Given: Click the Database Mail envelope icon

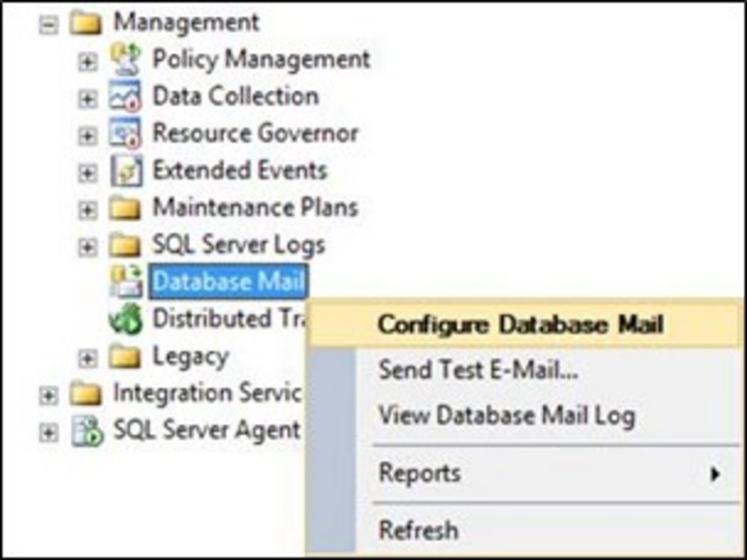Looking at the screenshot, I should pyautogui.click(x=125, y=281).
